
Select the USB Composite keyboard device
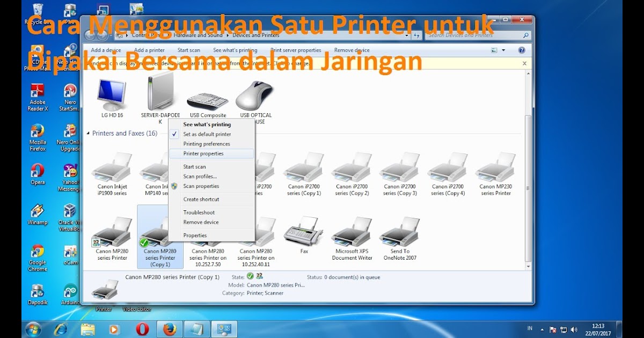208,102
